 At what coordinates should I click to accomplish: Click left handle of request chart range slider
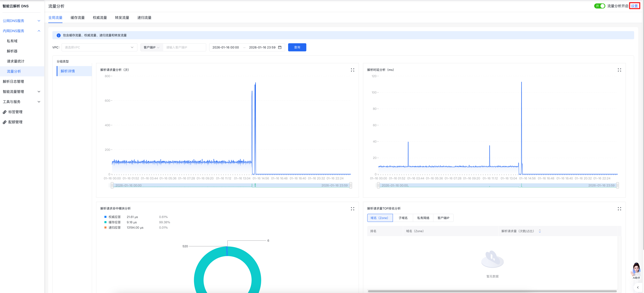(112, 185)
